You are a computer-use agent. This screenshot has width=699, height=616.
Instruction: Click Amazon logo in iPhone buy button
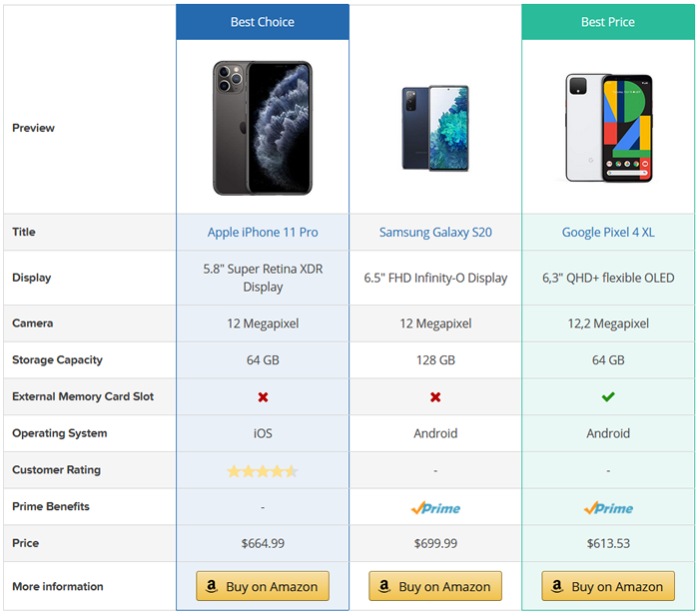point(212,586)
